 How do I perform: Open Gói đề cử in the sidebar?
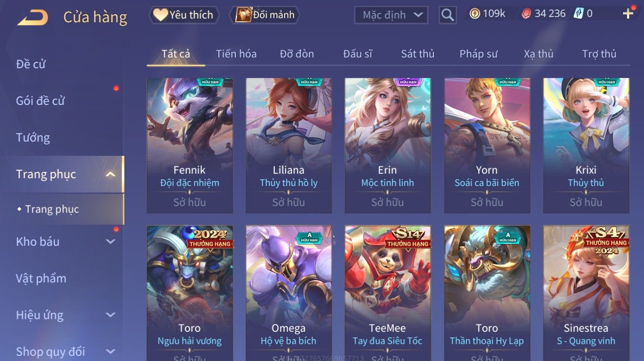tap(40, 101)
